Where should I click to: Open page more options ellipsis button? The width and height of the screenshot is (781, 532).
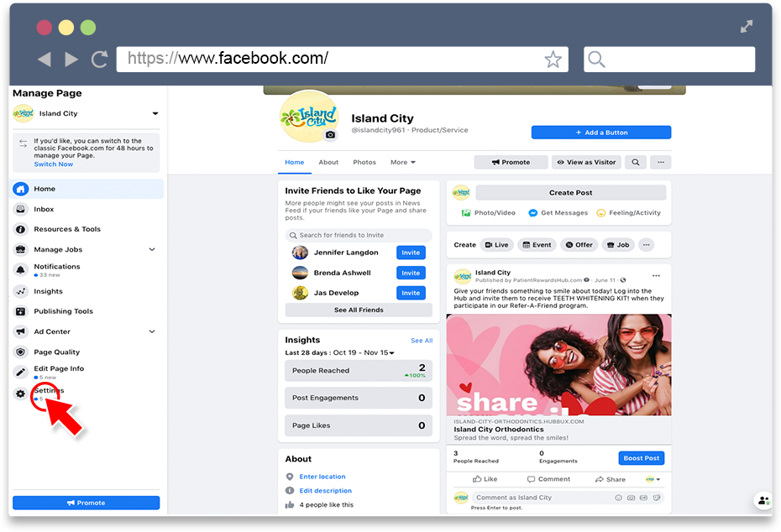(660, 162)
